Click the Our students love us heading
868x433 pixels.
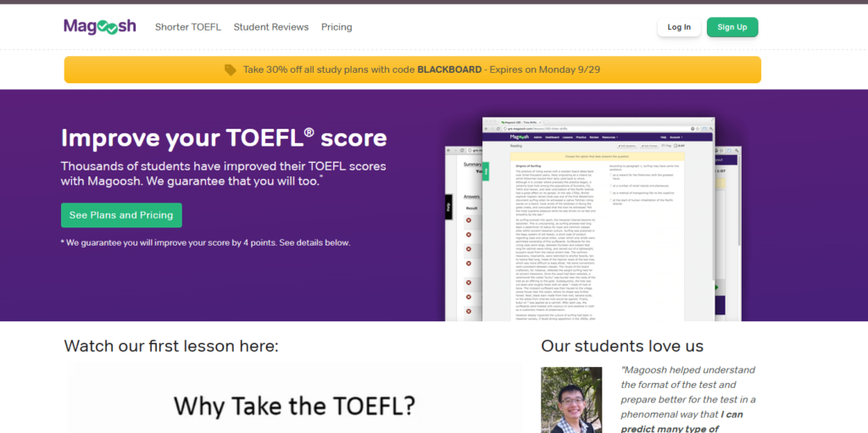[621, 346]
